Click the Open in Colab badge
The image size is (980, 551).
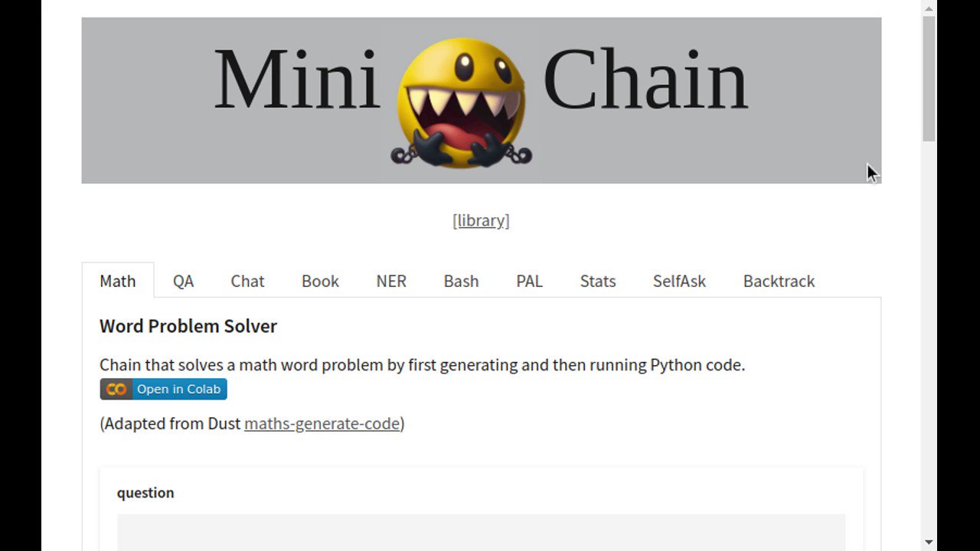click(163, 389)
